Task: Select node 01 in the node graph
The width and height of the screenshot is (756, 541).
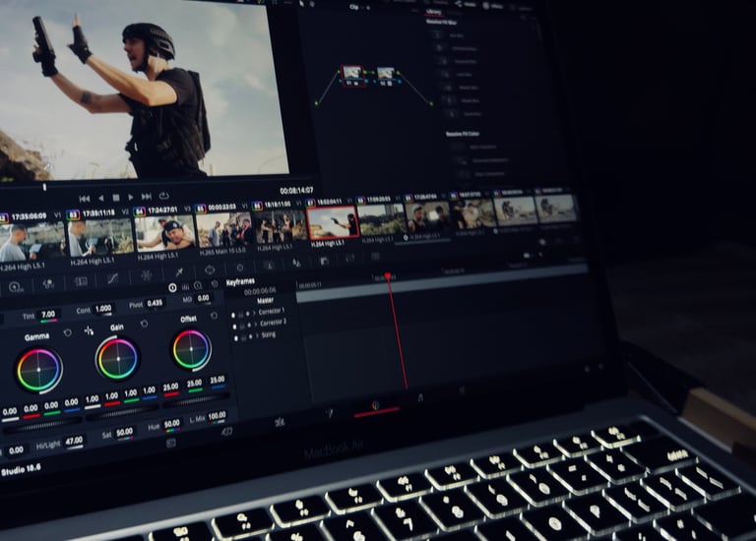Action: (352, 76)
